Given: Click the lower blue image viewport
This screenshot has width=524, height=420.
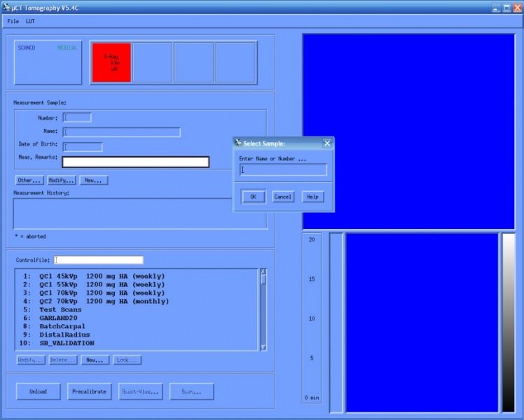Looking at the screenshot, I should (422, 323).
